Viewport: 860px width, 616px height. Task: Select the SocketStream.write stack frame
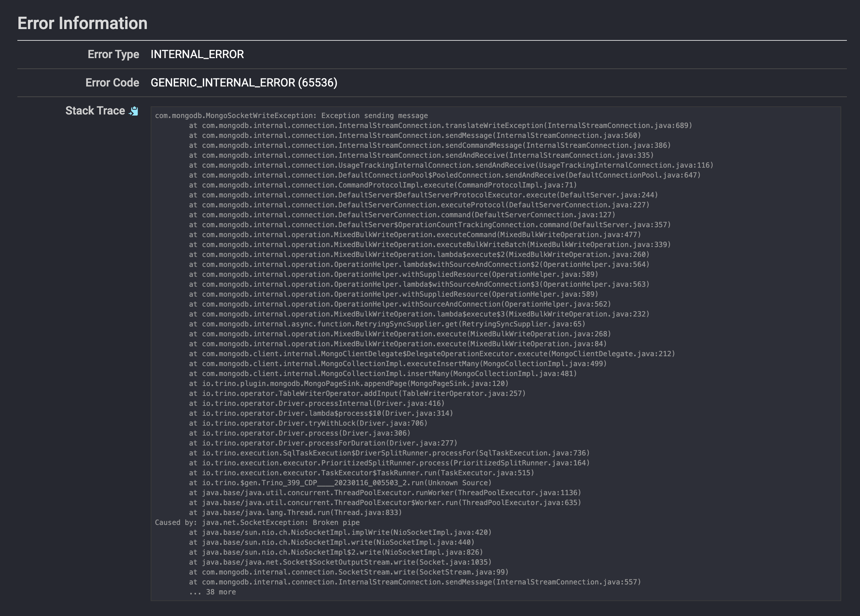[x=348, y=572]
